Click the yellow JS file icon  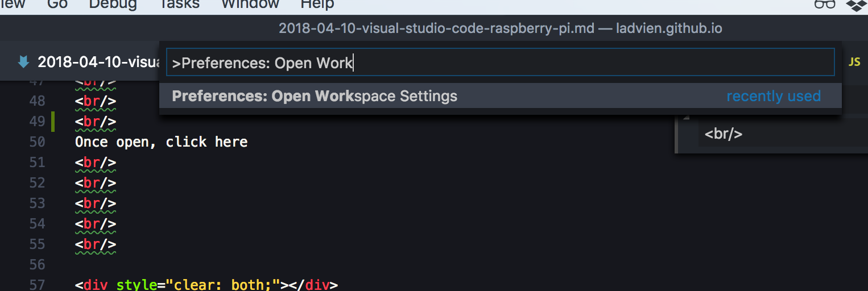coord(854,62)
